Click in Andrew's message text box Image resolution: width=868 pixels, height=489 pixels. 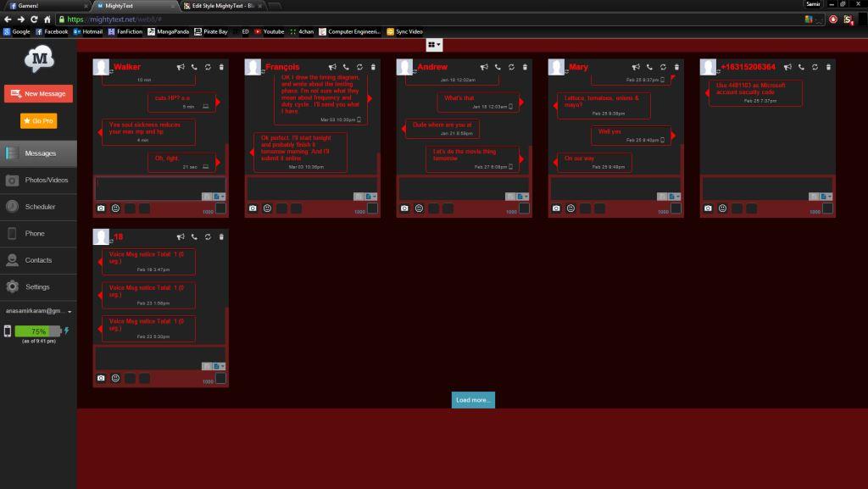[x=464, y=189]
